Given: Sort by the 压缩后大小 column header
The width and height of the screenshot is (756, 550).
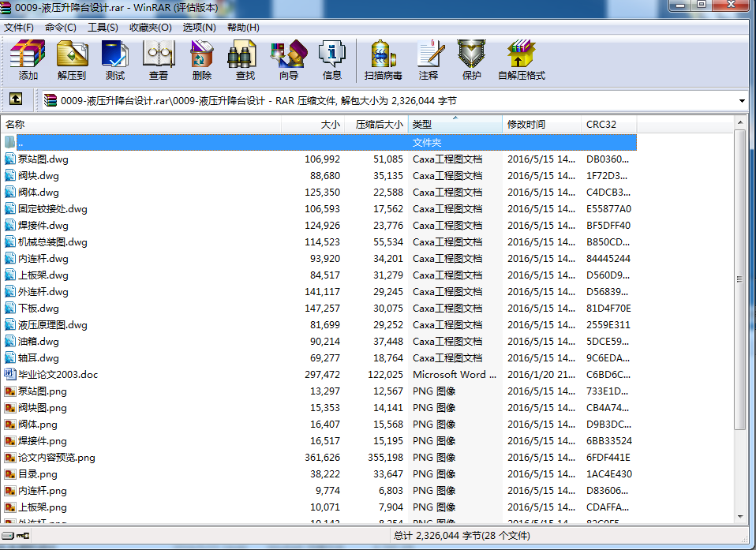Looking at the screenshot, I should tap(376, 125).
